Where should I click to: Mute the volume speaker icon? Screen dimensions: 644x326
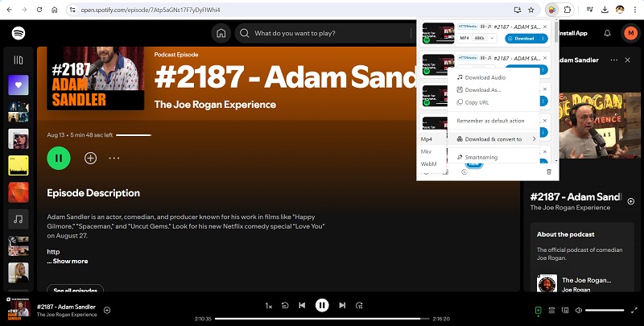pos(578,310)
